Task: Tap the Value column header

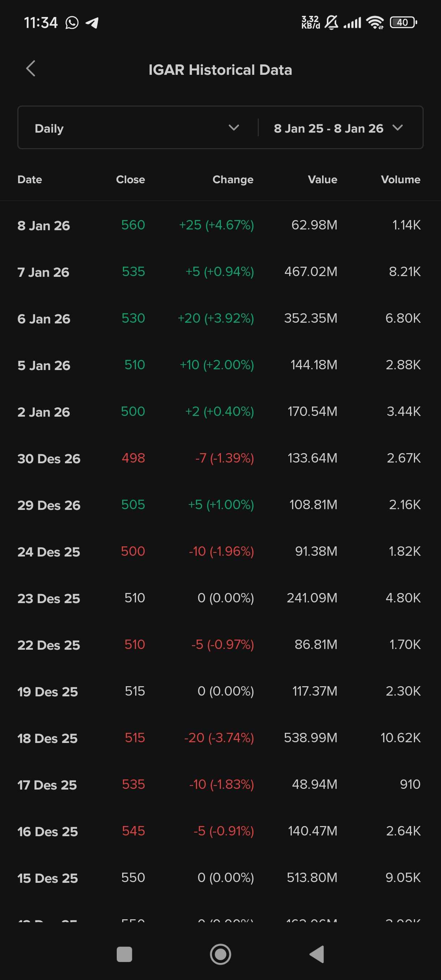Action: [322, 180]
